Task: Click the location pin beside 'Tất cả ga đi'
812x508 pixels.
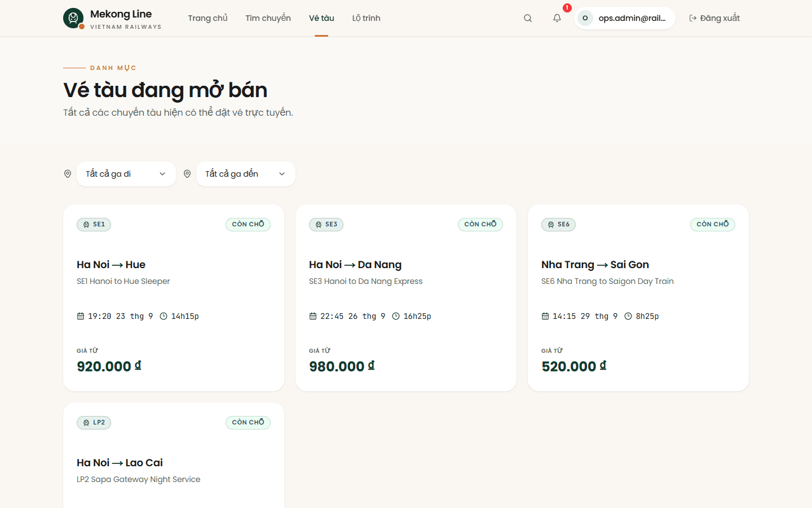Action: click(x=68, y=174)
